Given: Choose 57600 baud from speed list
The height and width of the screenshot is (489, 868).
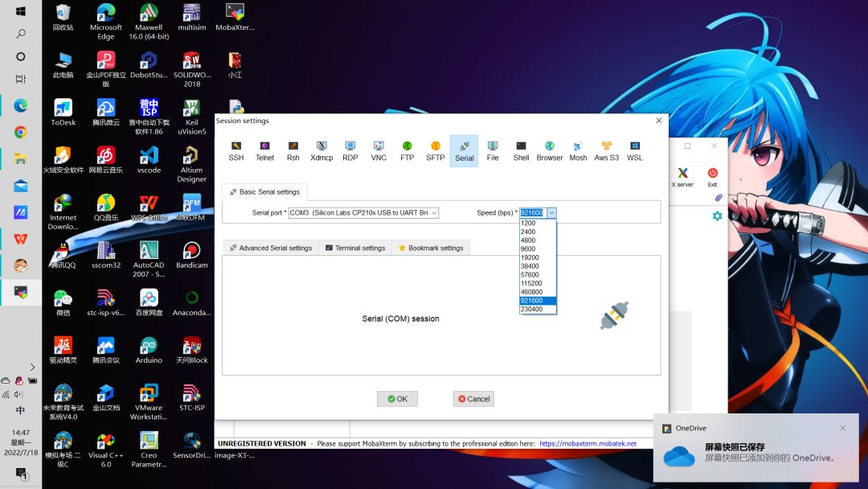Looking at the screenshot, I should (538, 275).
